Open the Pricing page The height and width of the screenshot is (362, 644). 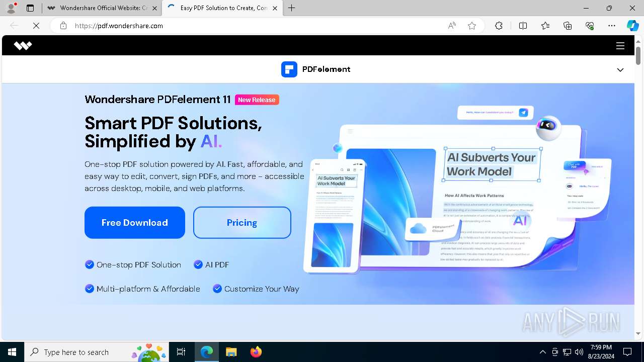(242, 223)
